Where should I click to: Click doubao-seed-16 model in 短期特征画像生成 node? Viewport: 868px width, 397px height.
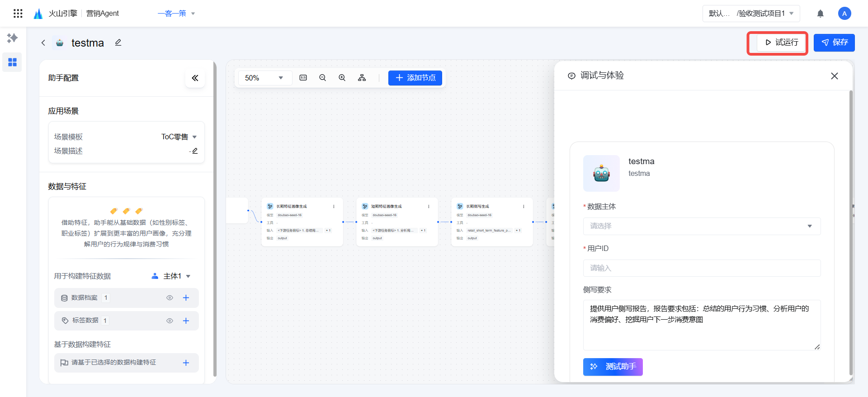point(385,215)
